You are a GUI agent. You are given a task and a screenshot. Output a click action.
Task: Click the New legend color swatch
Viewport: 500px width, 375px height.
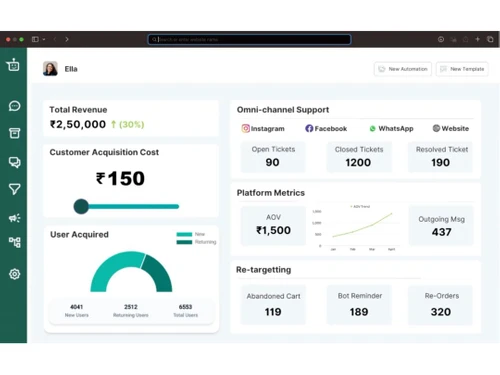(x=184, y=234)
